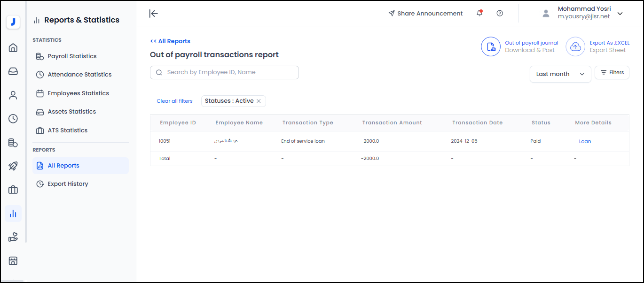
Task: Open the Mohammad Yosri user menu
Action: 620,14
